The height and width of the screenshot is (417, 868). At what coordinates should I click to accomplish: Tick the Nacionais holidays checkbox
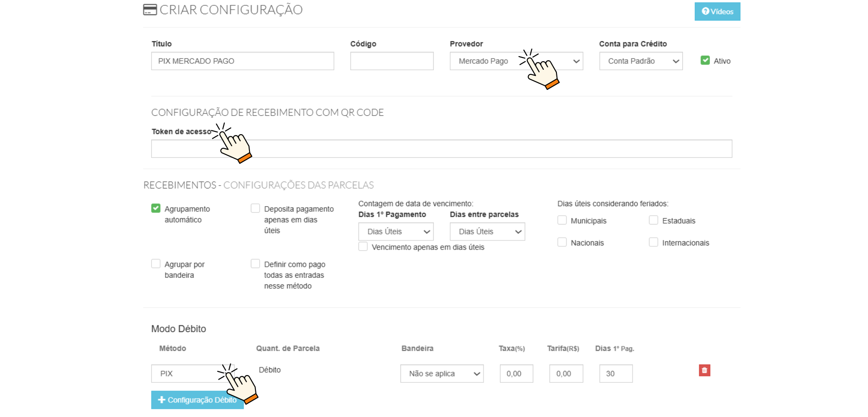click(x=562, y=242)
